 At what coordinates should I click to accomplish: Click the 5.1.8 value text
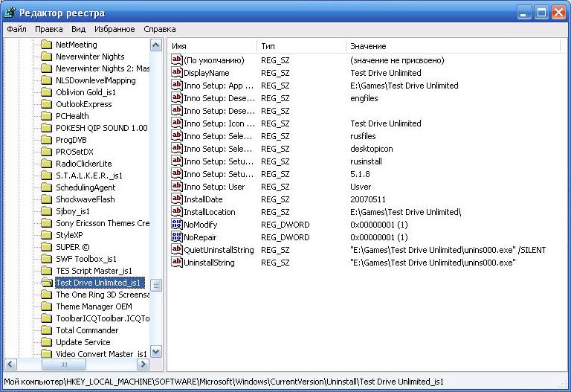(360, 174)
